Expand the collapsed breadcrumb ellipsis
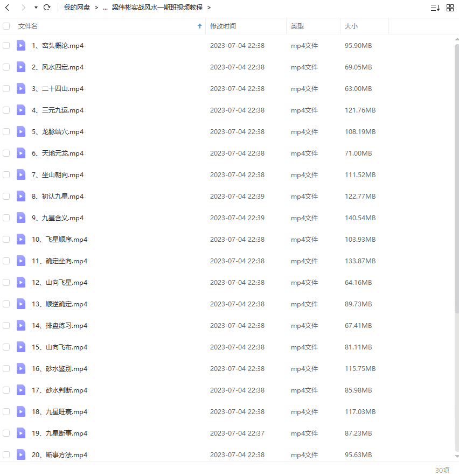 [106, 8]
